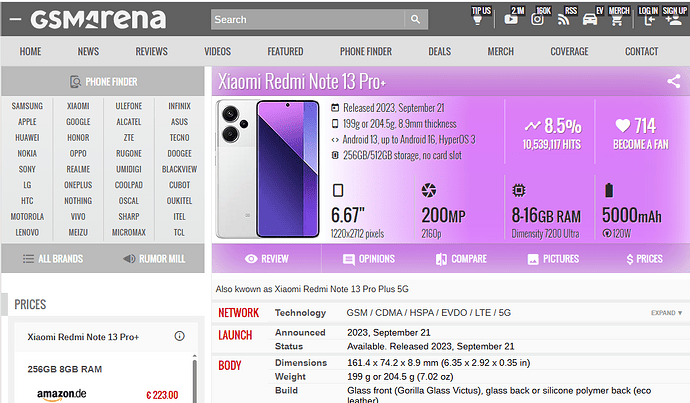Click the Dimensions spec label
This screenshot has height=403, width=690.
click(x=301, y=363)
